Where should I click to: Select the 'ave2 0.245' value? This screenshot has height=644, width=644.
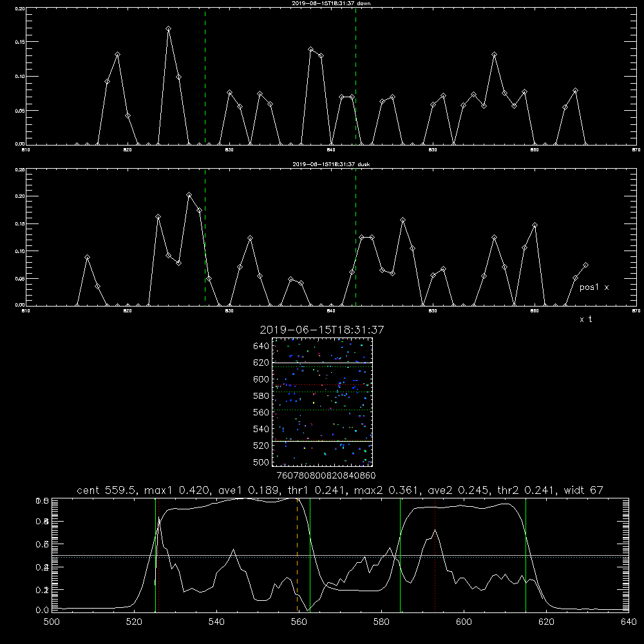pos(459,490)
